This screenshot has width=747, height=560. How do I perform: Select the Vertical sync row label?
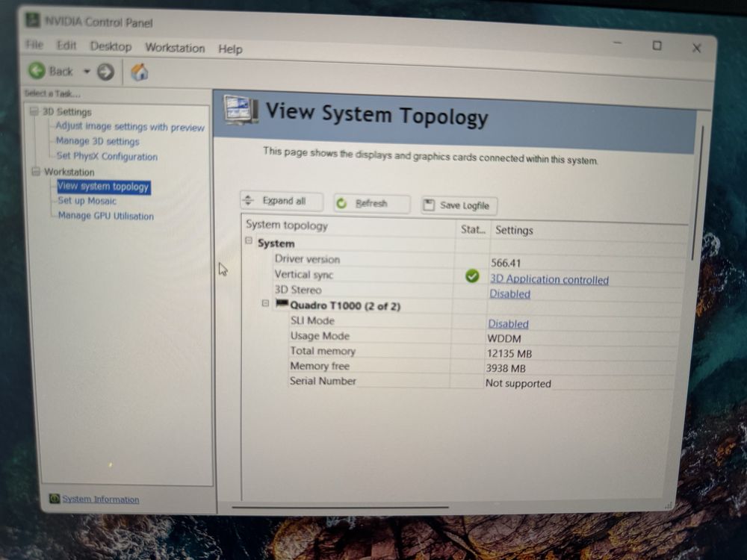[303, 275]
